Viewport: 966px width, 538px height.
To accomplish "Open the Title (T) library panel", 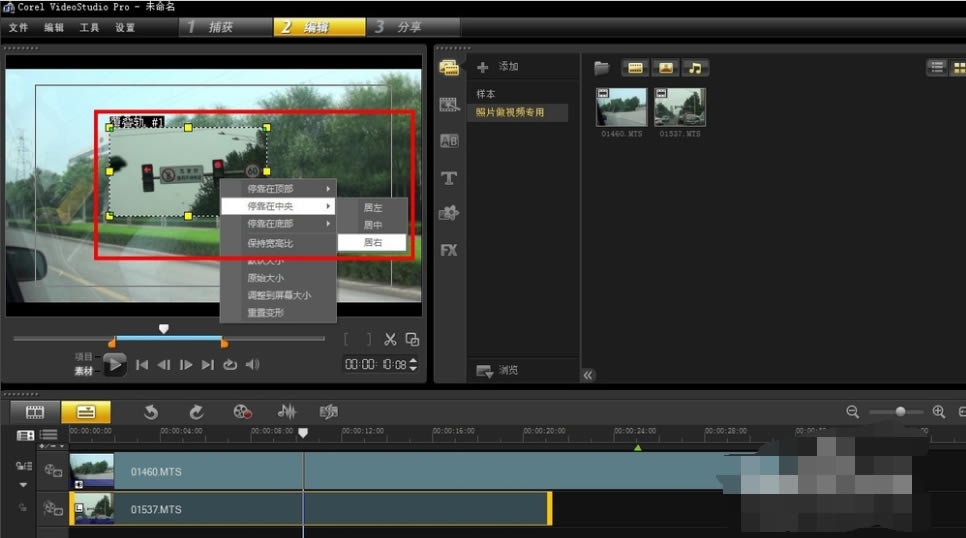I will (449, 178).
